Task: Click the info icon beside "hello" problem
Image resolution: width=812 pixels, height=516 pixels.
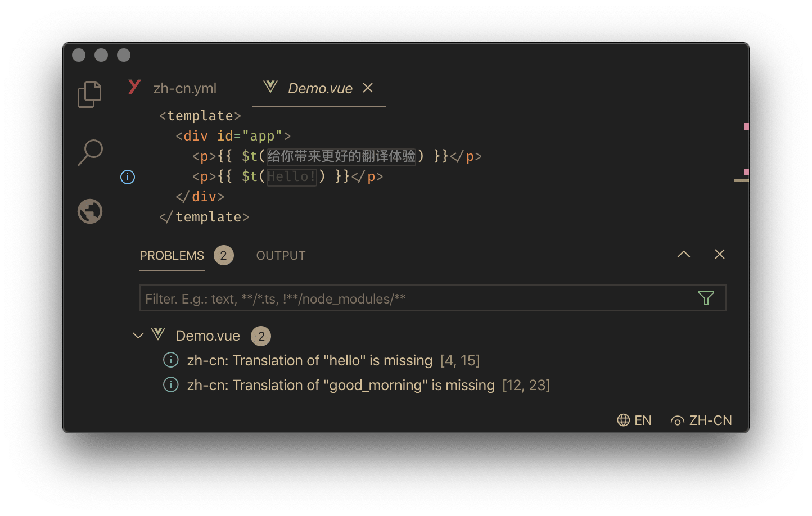Action: 170,360
